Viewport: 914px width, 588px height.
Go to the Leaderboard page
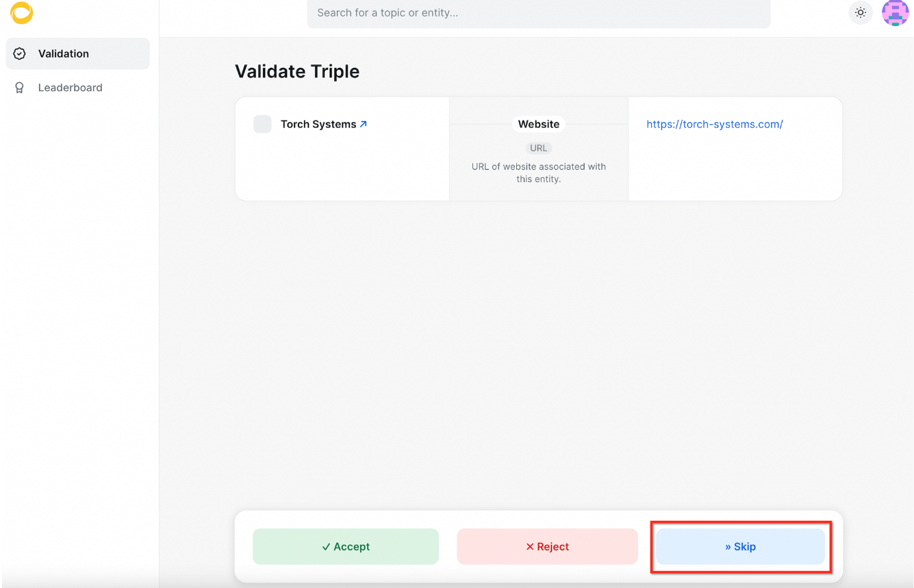click(70, 88)
